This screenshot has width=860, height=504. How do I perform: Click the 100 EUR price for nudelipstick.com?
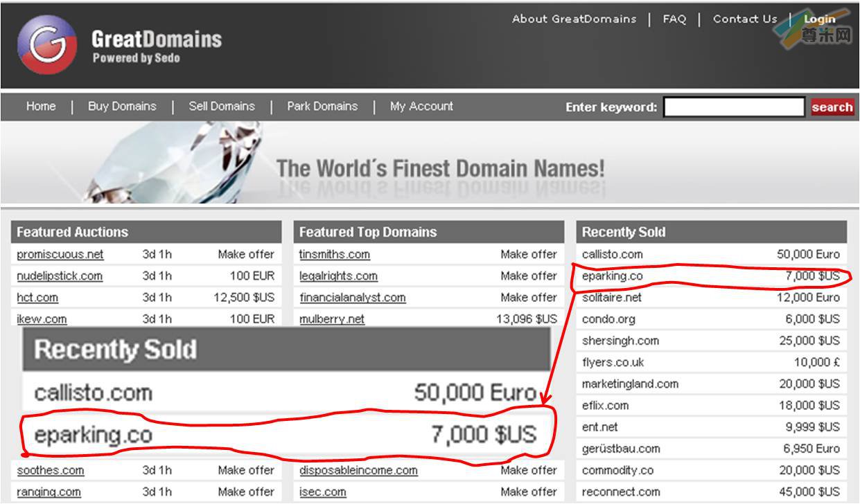click(252, 276)
